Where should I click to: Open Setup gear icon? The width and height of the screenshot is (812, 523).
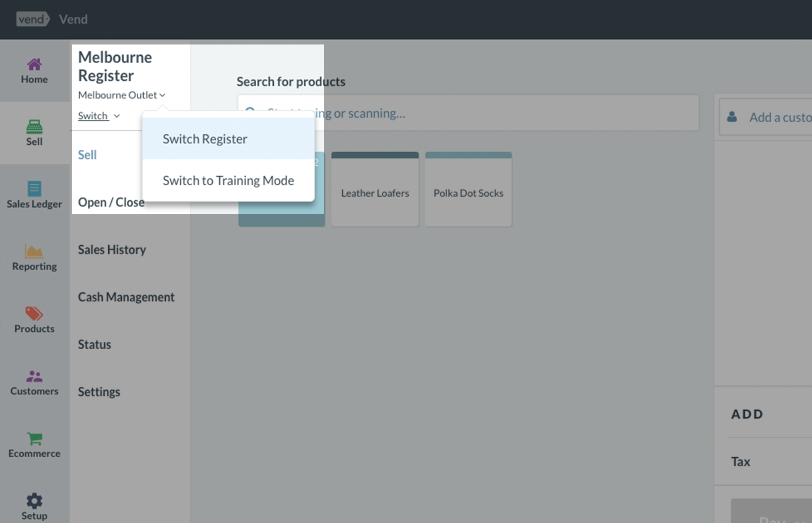[x=34, y=501]
